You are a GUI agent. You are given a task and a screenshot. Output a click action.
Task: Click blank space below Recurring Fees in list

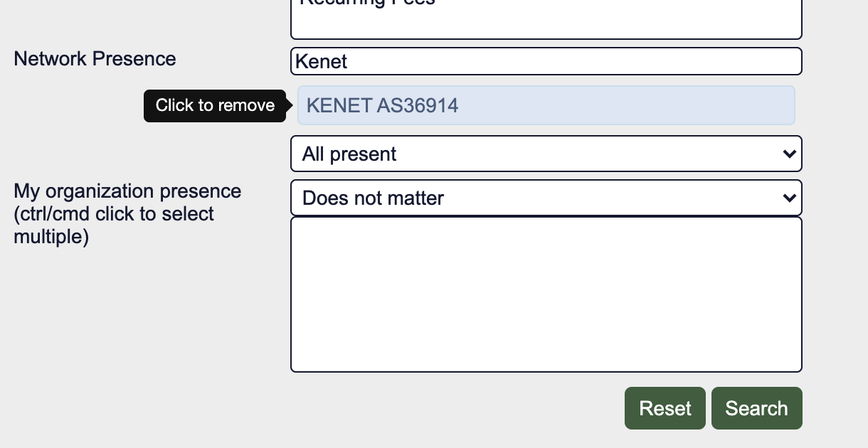(x=546, y=23)
